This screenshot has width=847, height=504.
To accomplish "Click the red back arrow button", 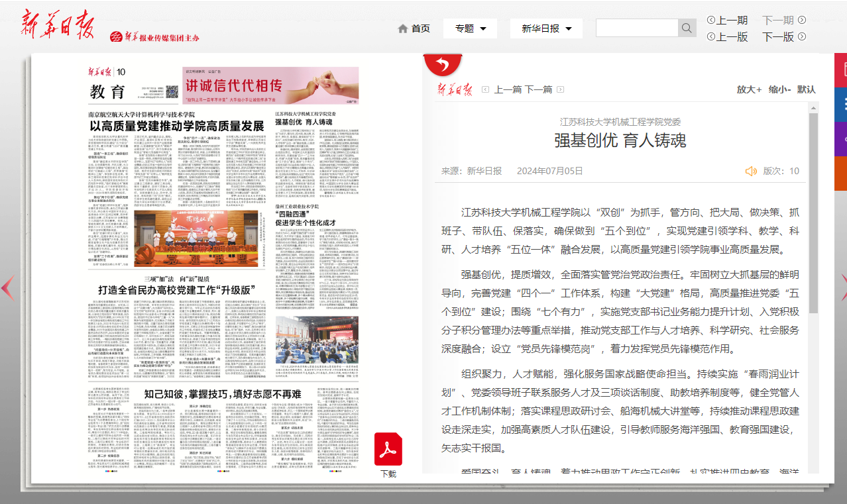I will [443, 65].
